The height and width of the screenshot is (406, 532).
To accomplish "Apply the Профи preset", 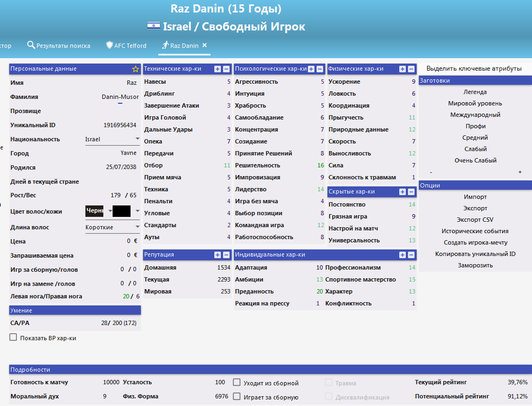I will click(475, 126).
